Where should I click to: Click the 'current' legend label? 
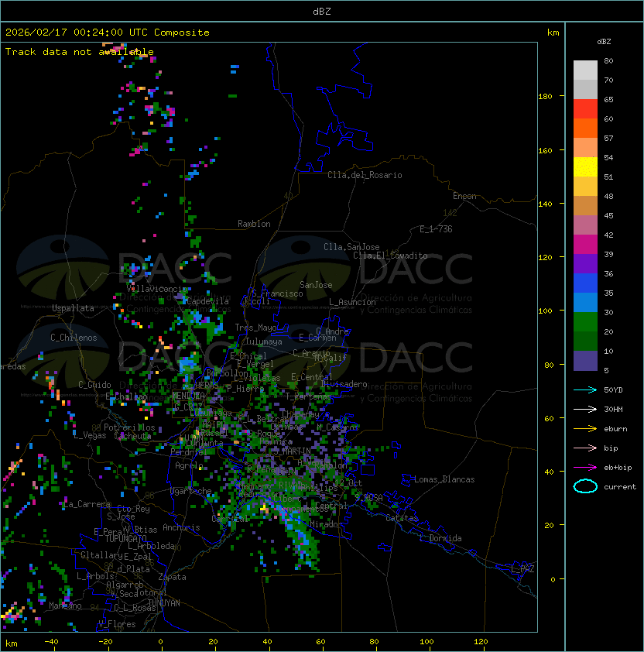620,487
